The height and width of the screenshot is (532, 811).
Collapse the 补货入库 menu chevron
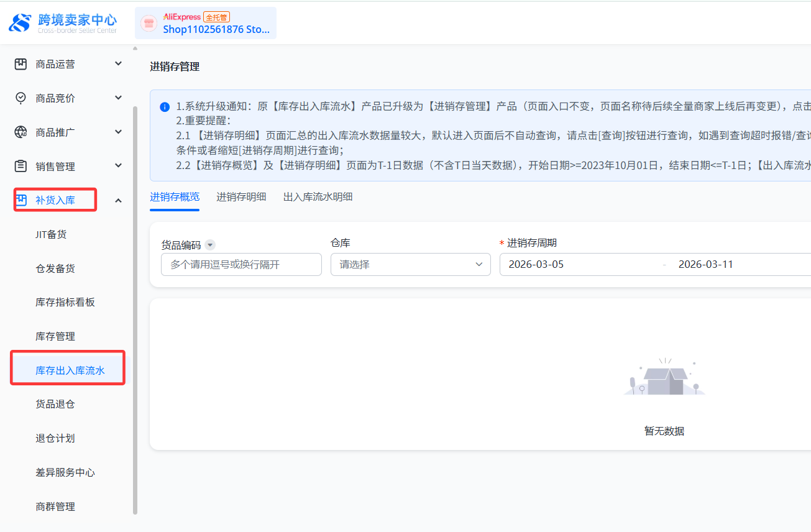[x=118, y=200]
